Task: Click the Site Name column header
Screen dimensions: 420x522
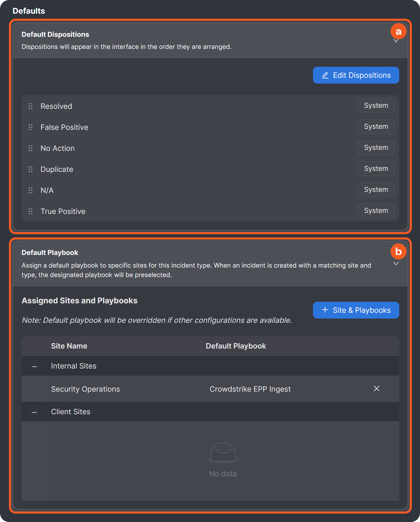Action: [69, 346]
